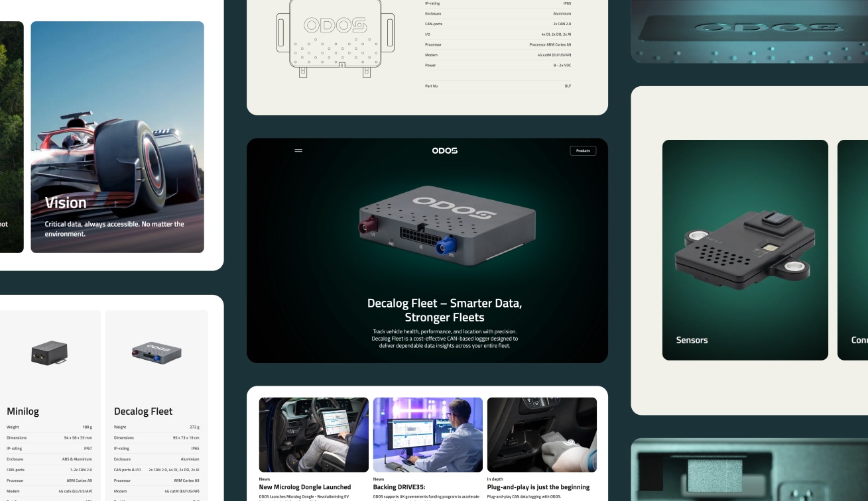This screenshot has width=868, height=501.
Task: Open the hamburger menu in the hero header
Action: coord(298,150)
